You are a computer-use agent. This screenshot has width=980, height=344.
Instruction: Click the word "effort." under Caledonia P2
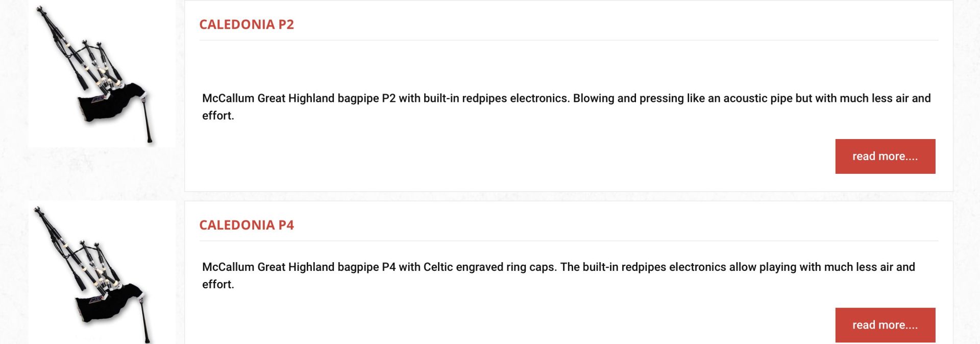pyautogui.click(x=218, y=116)
